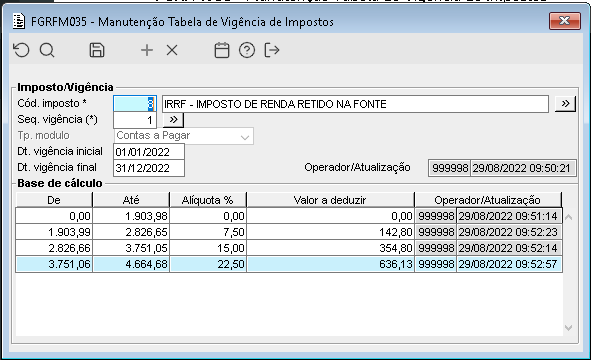Click the 'Até' column header
The width and height of the screenshot is (592, 360).
coord(131,200)
